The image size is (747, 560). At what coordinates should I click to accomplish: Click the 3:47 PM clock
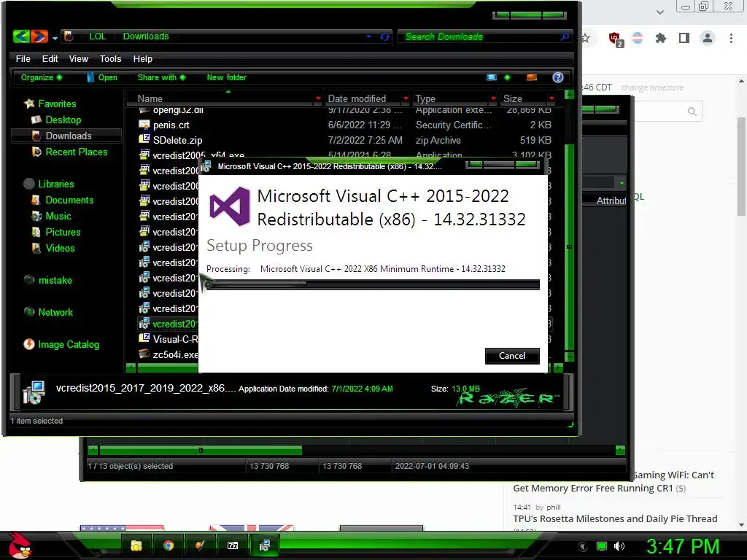[683, 546]
